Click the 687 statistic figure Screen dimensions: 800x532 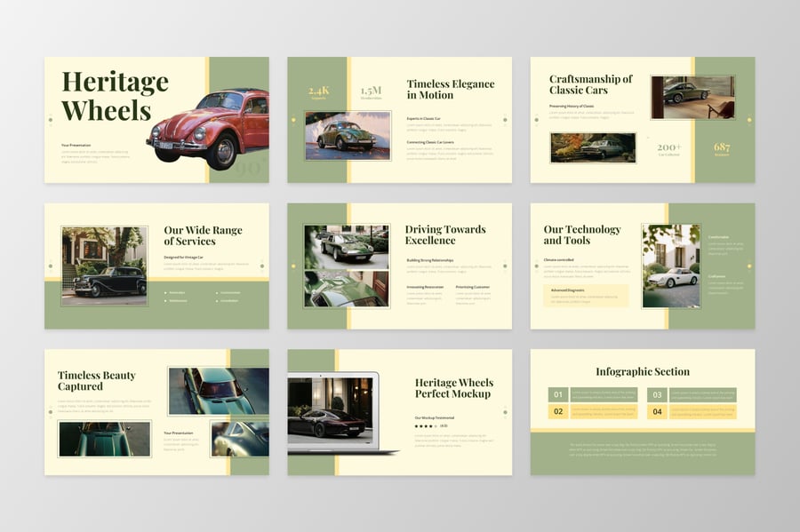pyautogui.click(x=722, y=147)
